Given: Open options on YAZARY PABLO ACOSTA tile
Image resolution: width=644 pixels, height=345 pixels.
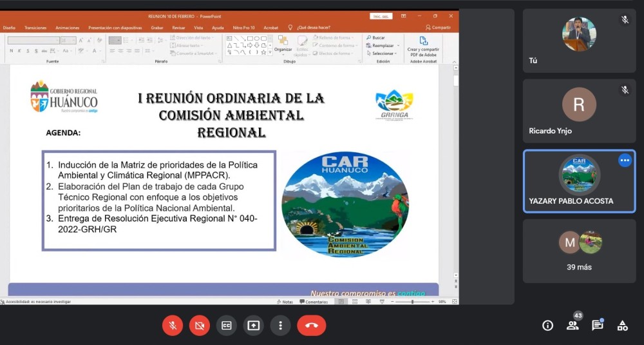Looking at the screenshot, I should point(625,161).
